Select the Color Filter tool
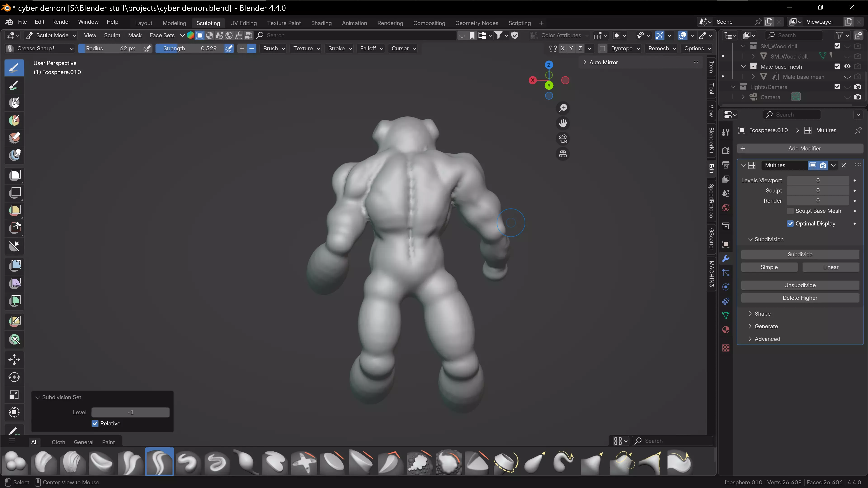 coord(14,300)
